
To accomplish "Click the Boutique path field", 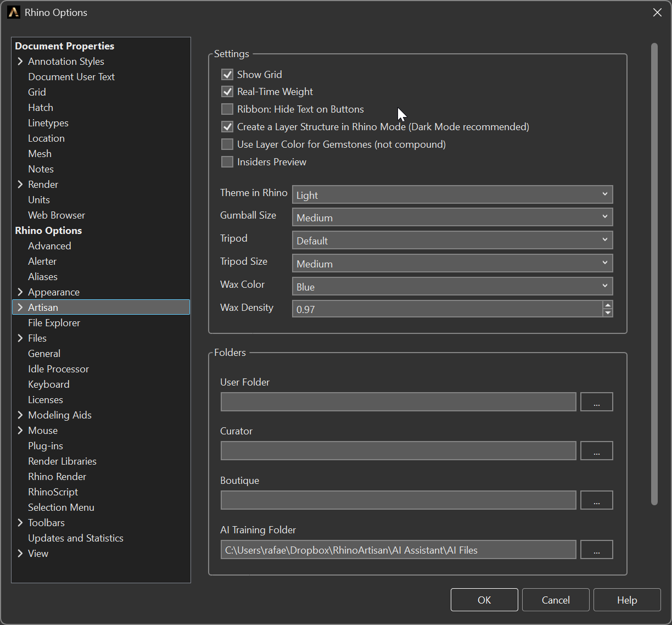I will tap(398, 500).
